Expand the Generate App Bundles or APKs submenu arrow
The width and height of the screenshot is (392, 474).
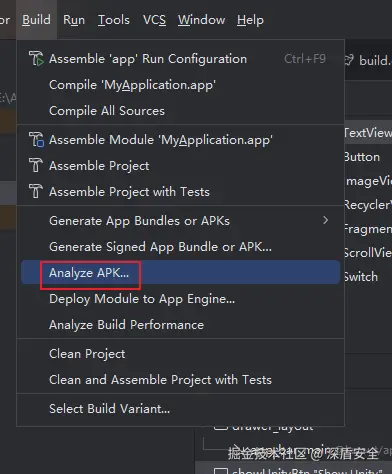pyautogui.click(x=326, y=220)
